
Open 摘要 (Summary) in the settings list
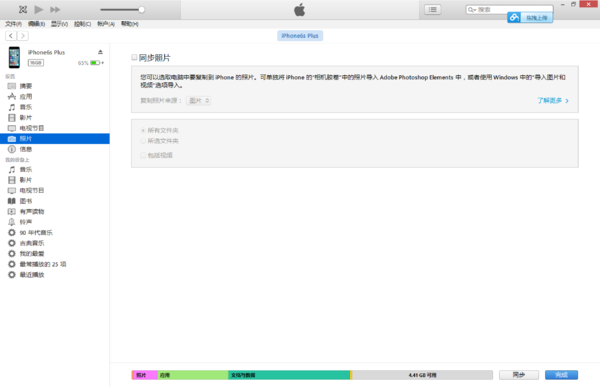tap(55, 86)
